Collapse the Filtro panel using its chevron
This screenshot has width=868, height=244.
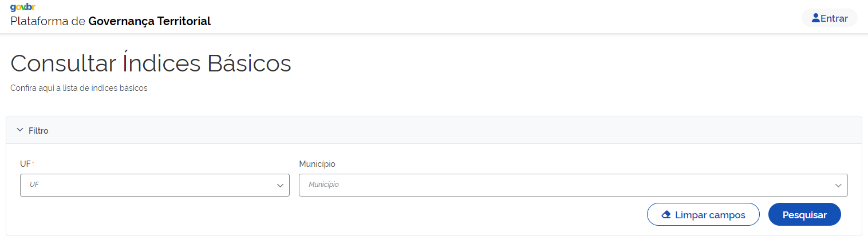[20, 130]
